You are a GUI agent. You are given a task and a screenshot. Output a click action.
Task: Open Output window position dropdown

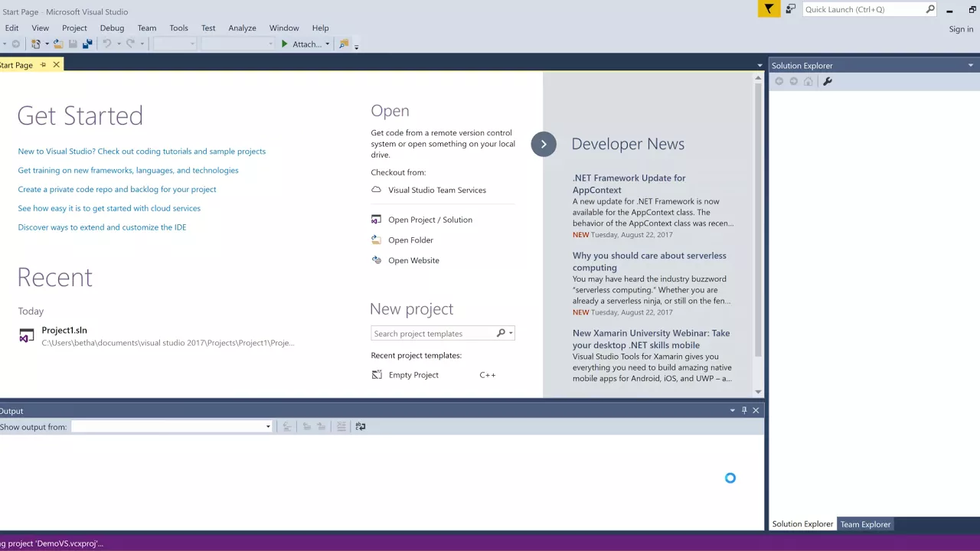pyautogui.click(x=732, y=411)
